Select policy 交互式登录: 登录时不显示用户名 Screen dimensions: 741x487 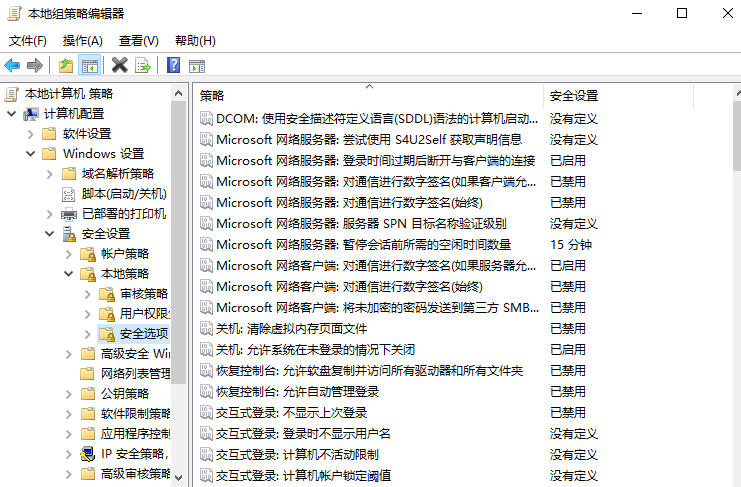(303, 434)
